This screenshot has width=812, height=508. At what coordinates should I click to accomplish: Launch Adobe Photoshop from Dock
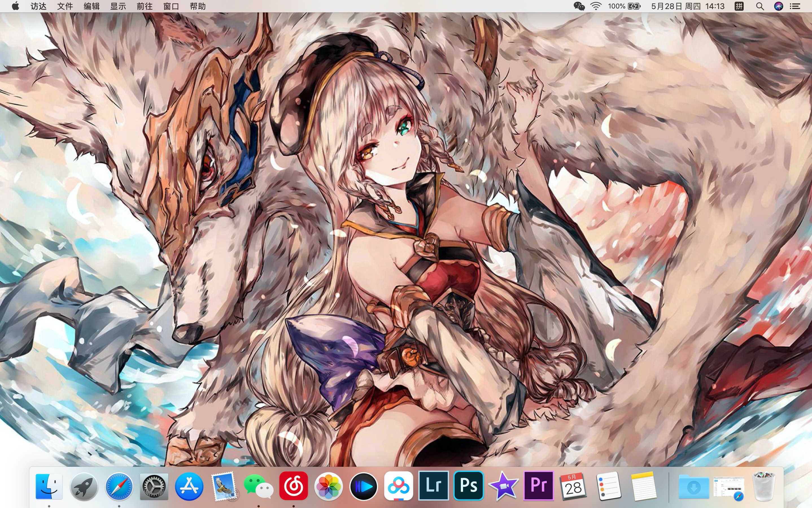[468, 486]
